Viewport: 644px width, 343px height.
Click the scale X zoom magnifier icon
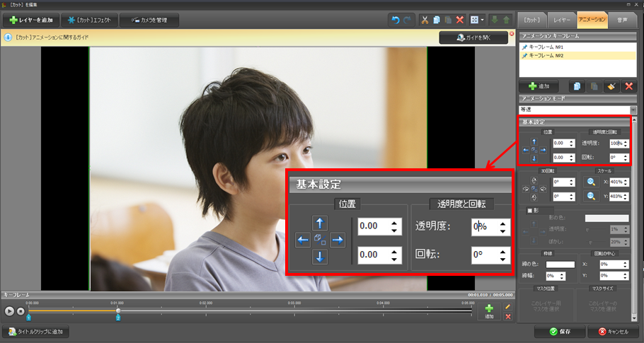point(590,182)
